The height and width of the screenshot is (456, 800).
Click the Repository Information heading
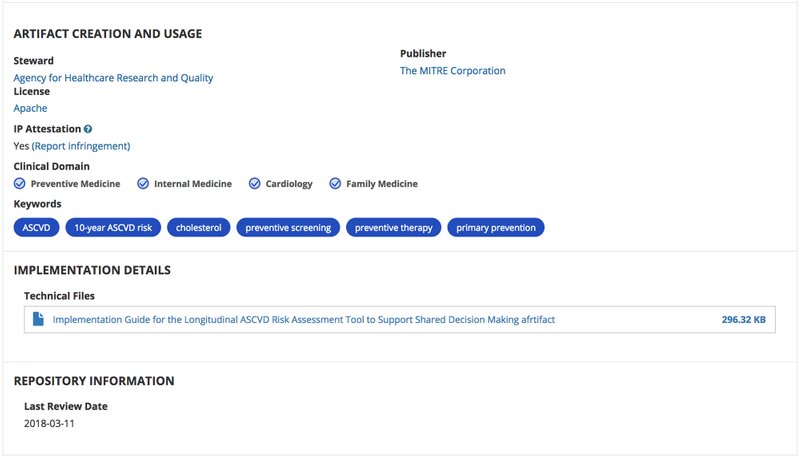(x=94, y=381)
